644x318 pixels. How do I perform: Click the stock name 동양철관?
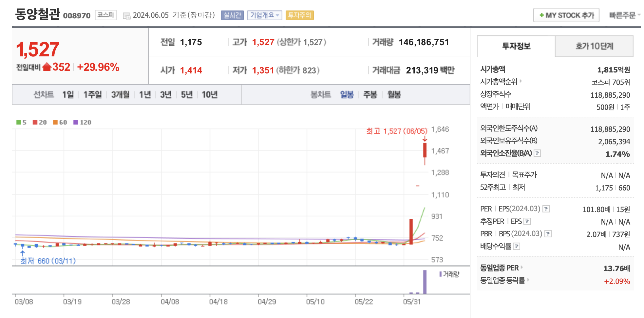tap(38, 14)
